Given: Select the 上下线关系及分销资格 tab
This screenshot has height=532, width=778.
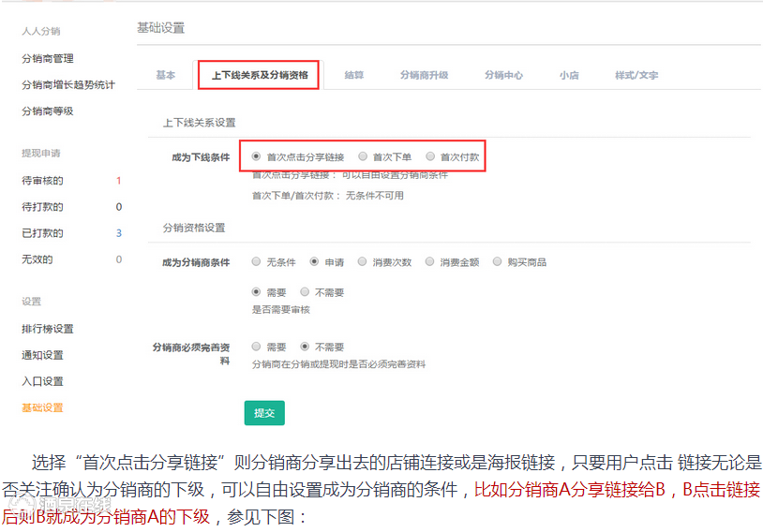Looking at the screenshot, I should coord(260,75).
